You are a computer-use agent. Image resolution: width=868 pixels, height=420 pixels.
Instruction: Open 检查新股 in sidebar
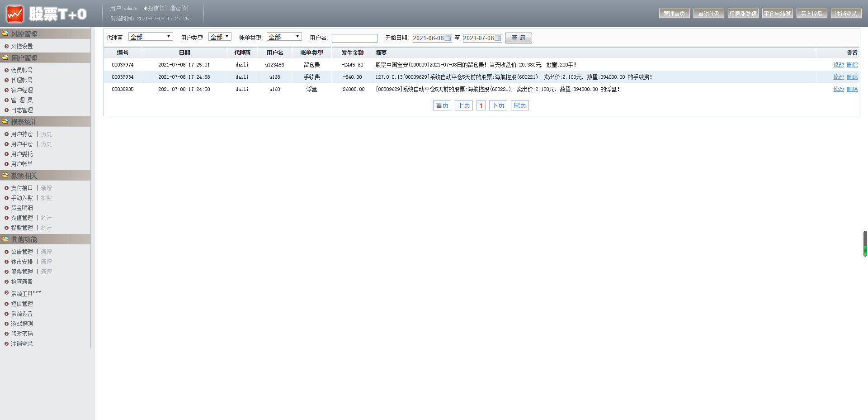(x=22, y=282)
